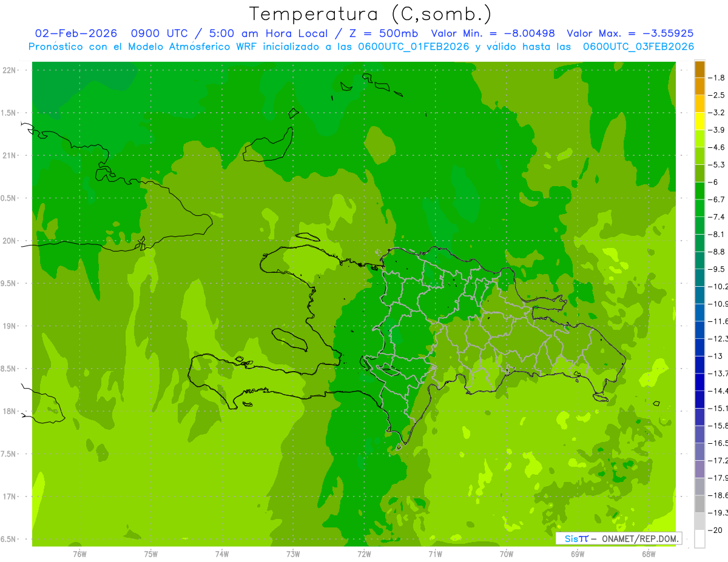The width and height of the screenshot is (728, 562).
Task: Pick the green swatch between -6 and -6.7
Action: pyautogui.click(x=699, y=191)
